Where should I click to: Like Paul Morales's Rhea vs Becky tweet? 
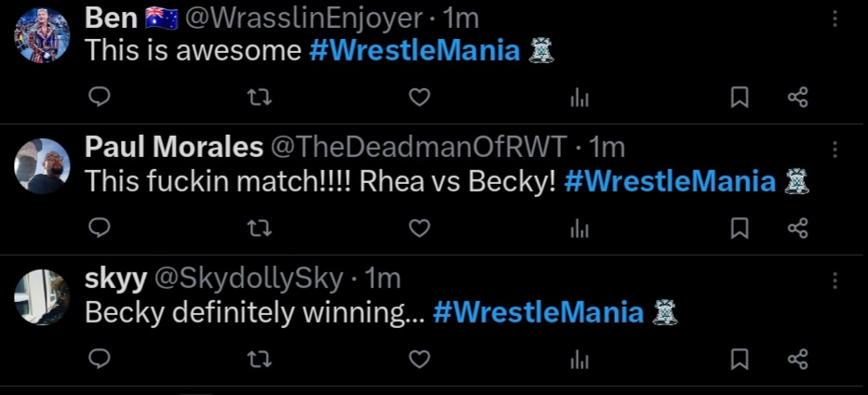(420, 228)
